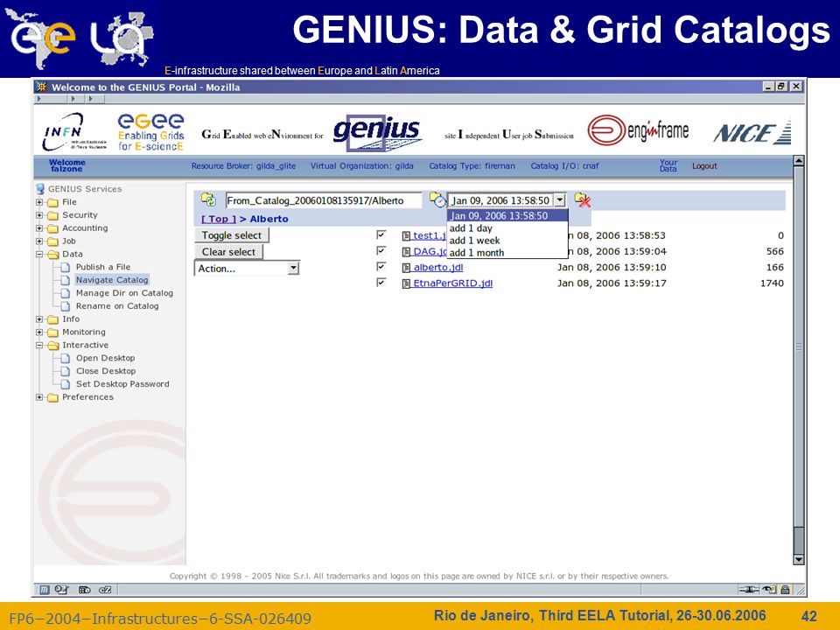Uncheck the test1 file checkbox
The height and width of the screenshot is (630, 840).
(381, 234)
